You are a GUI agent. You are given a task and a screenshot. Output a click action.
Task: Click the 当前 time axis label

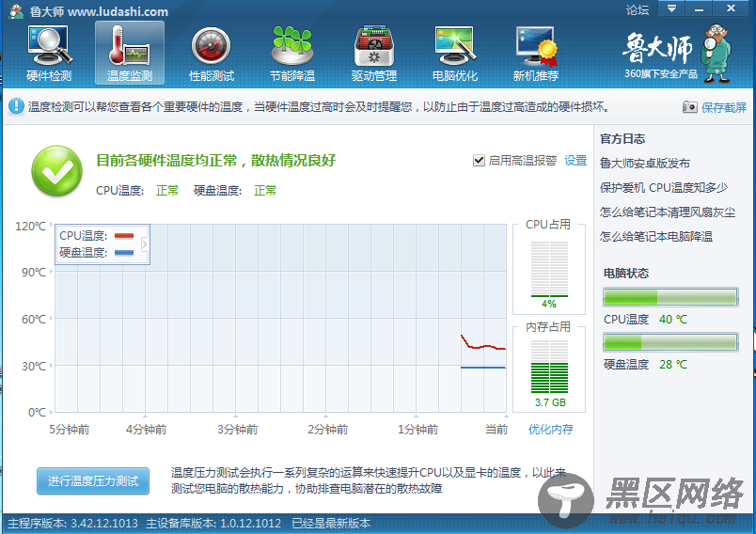(496, 430)
